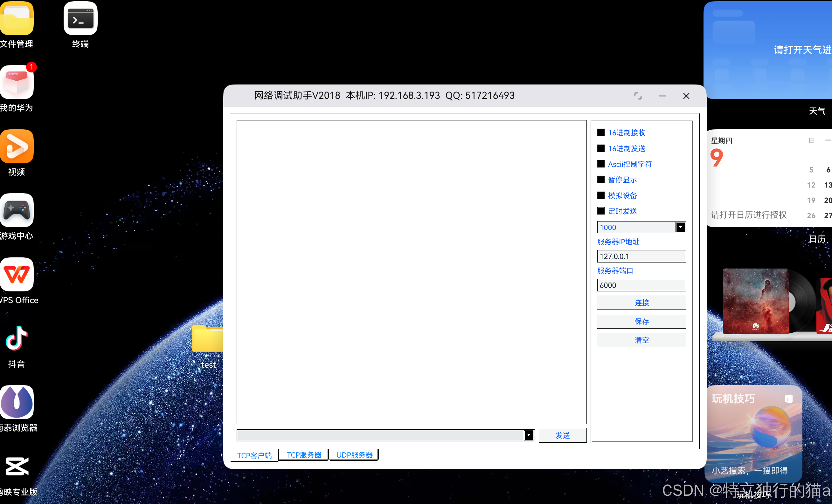
Task: Select date 5 in the calendar widget
Action: click(811, 170)
